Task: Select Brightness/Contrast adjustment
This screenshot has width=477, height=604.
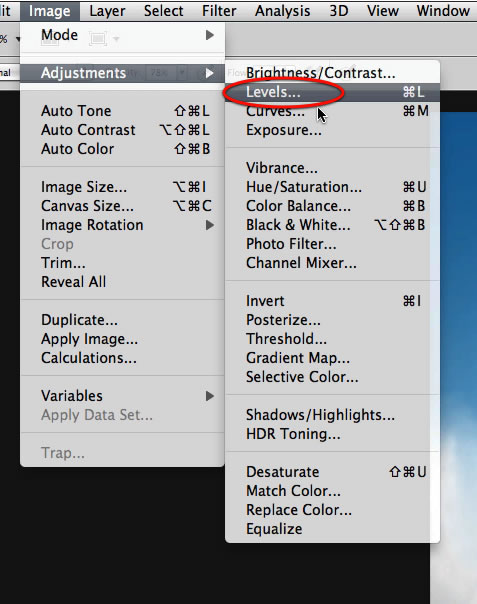Action: (333, 73)
